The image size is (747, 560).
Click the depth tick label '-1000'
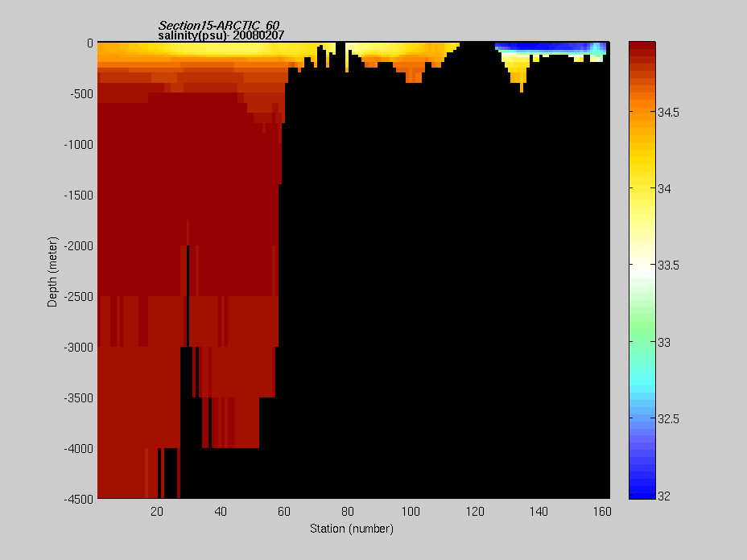coord(79,145)
